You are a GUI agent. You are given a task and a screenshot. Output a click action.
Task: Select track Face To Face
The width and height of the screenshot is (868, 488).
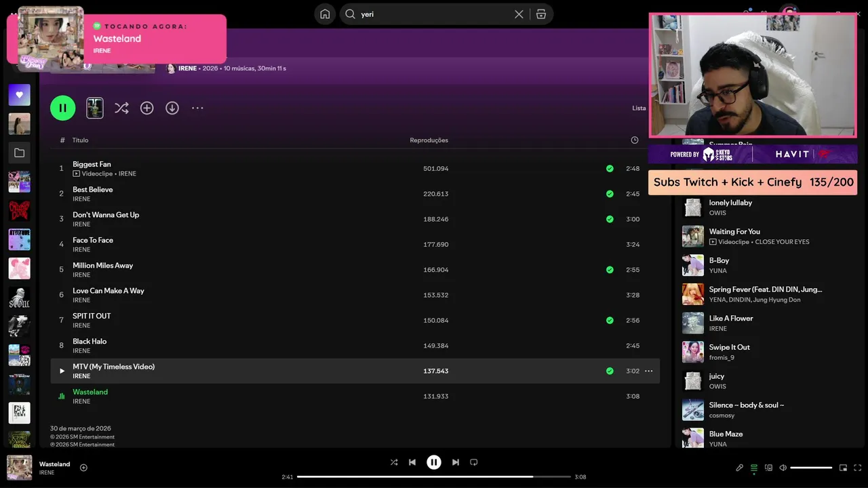93,240
